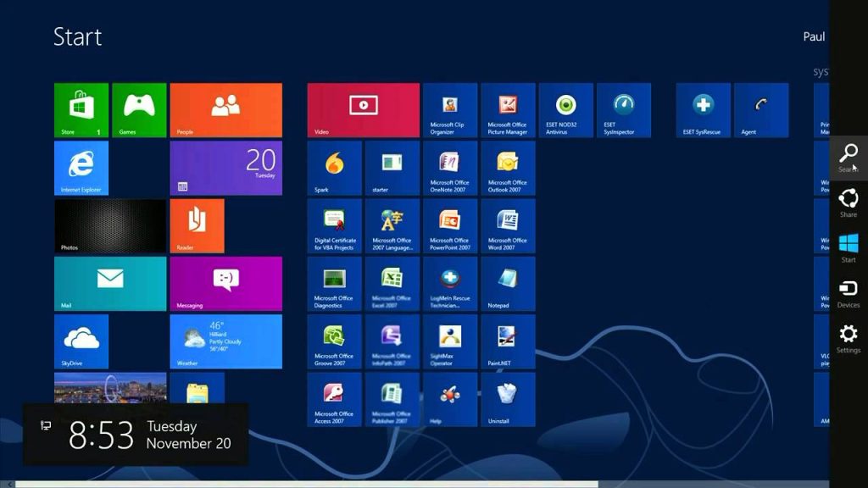The width and height of the screenshot is (868, 488).
Task: Open the Devices charm
Action: click(848, 293)
